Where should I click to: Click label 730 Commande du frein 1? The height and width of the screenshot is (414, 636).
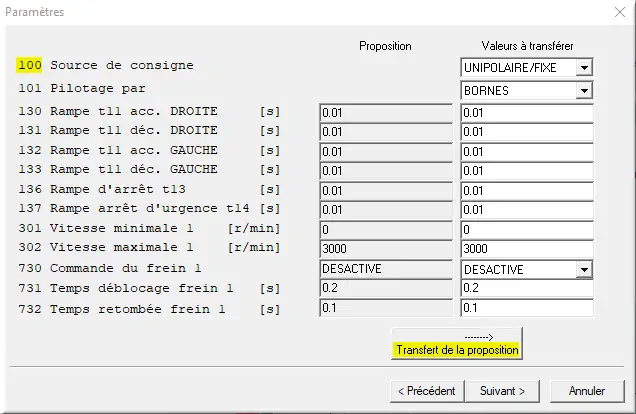pos(110,268)
